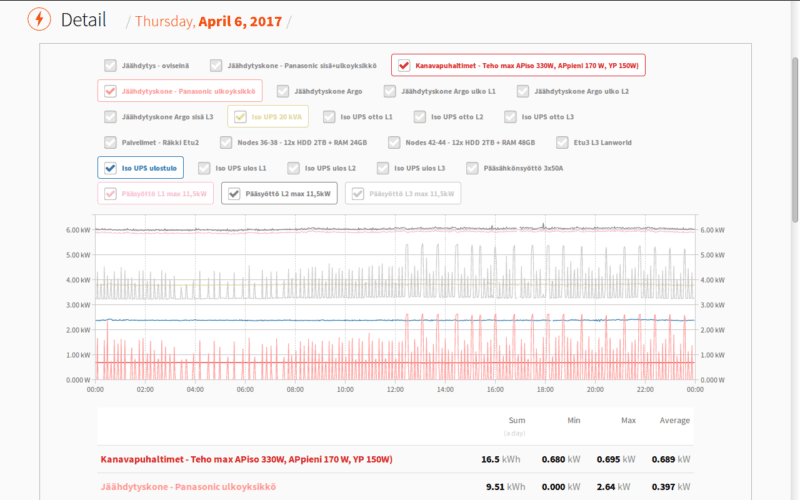800x500 pixels.
Task: Toggle Jäähdytyskone - Panasonic ulkoyksikkö checkbox
Action: pos(110,91)
